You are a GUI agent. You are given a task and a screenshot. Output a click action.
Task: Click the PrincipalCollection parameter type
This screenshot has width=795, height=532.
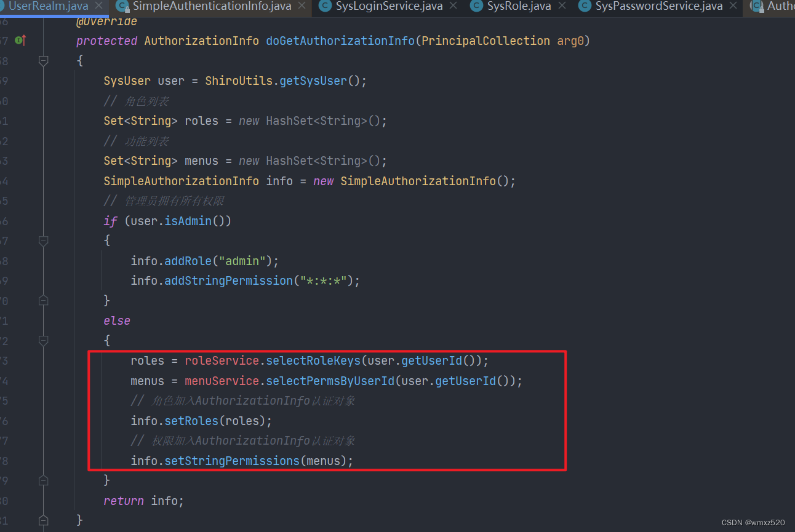pyautogui.click(x=486, y=41)
